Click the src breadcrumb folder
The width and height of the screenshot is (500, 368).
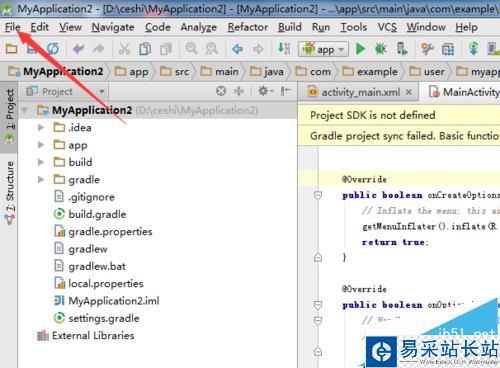pyautogui.click(x=174, y=72)
